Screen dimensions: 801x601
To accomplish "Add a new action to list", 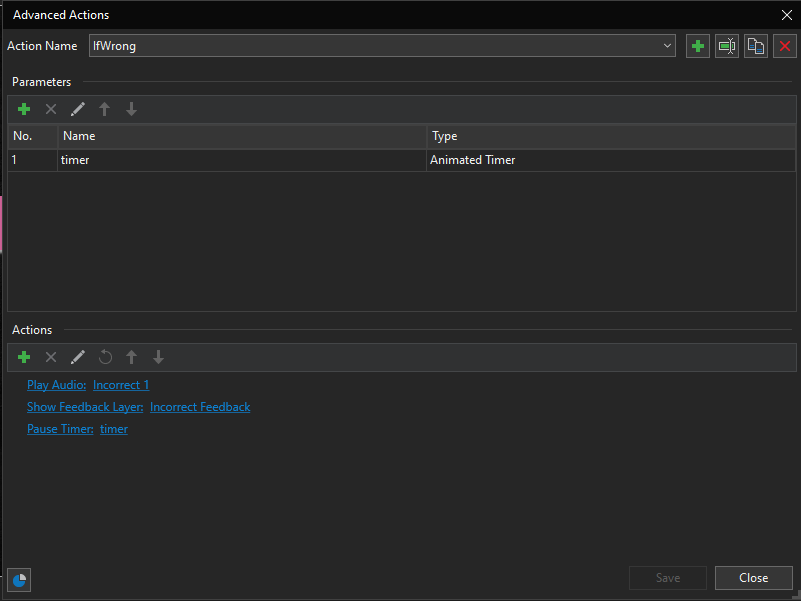I will (x=24, y=357).
